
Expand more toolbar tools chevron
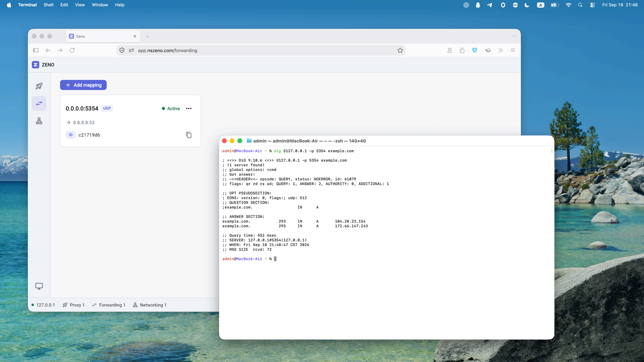500,50
